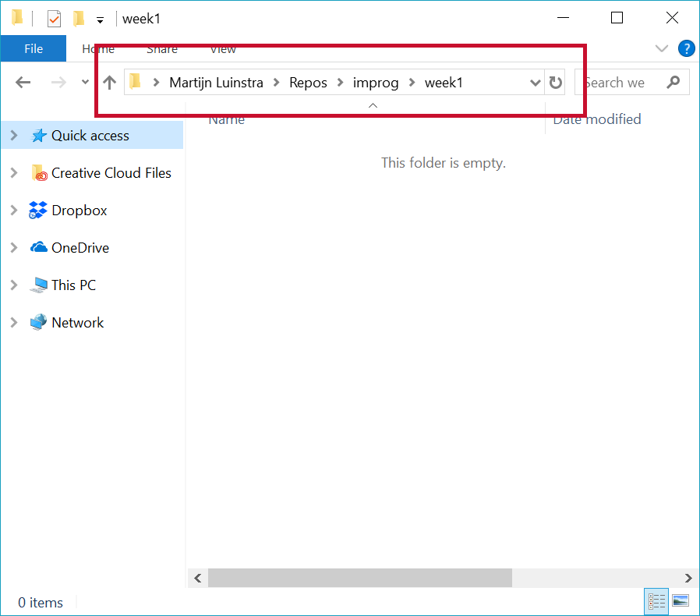
Task: Switch to the View ribbon tab
Action: 223,48
